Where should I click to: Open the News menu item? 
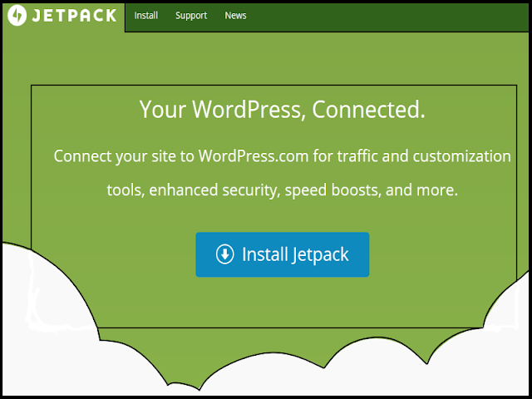click(x=235, y=16)
